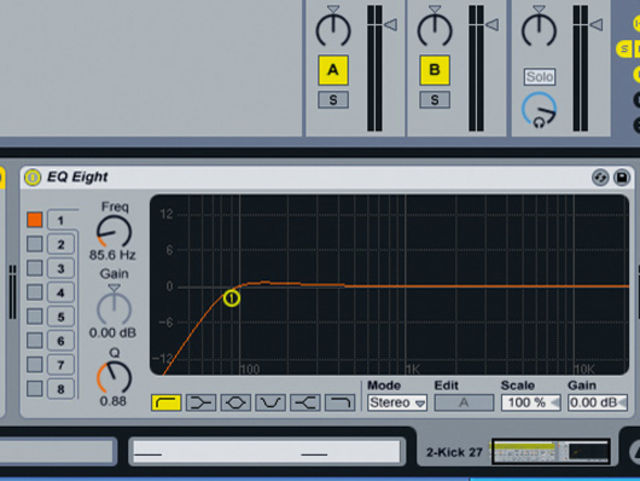Viewport: 640px width, 481px height.
Task: Enable filter band 6 activator
Action: pyautogui.click(x=35, y=340)
